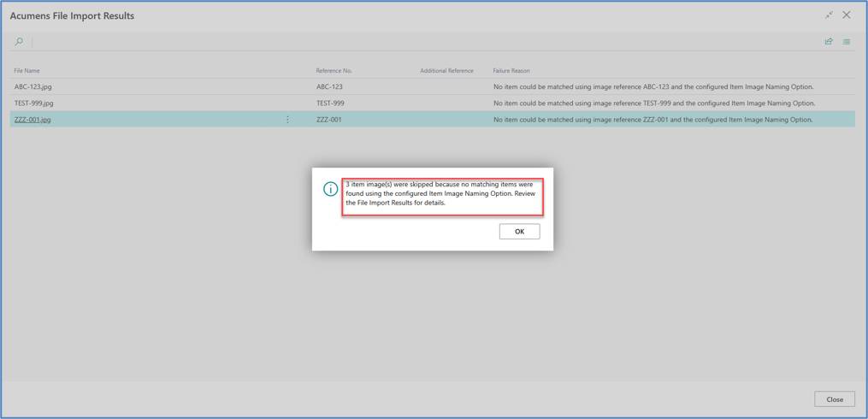Click the Failure Reason column header

pyautogui.click(x=511, y=71)
